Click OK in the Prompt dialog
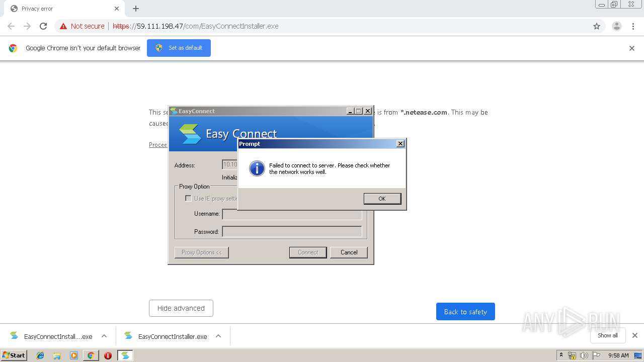The width and height of the screenshot is (644, 362). 382,199
